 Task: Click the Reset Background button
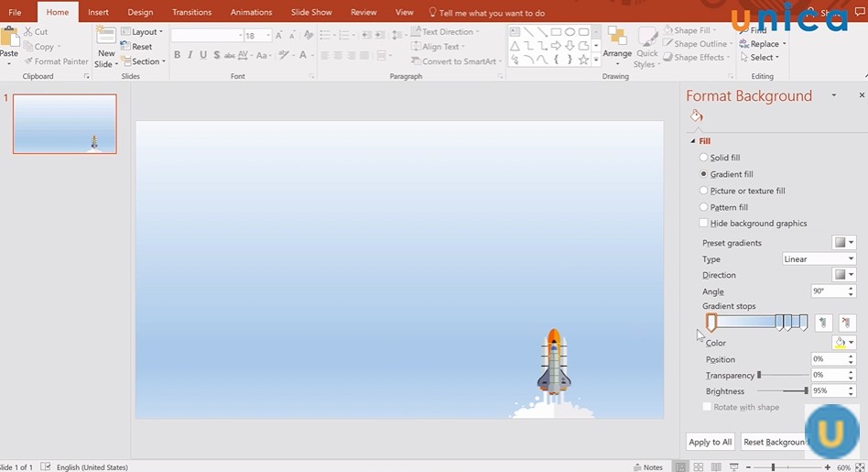pyautogui.click(x=774, y=442)
